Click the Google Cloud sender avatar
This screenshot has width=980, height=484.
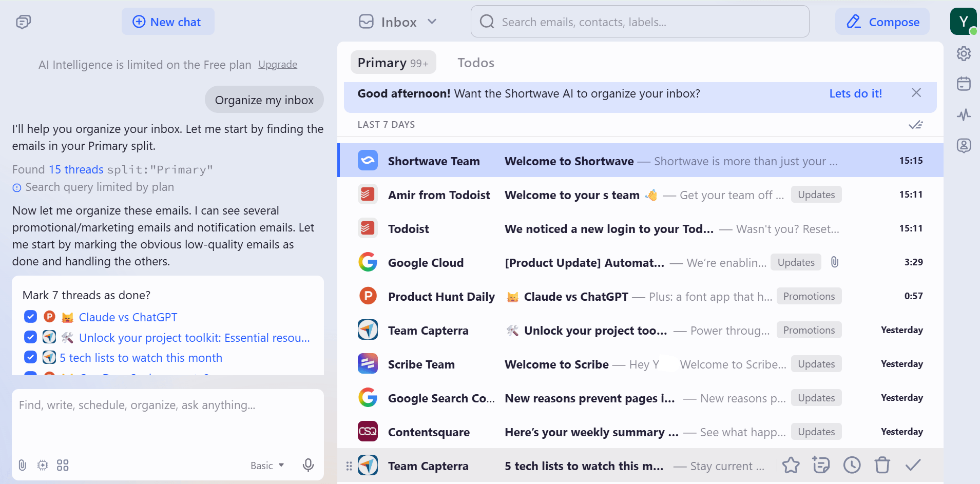[x=368, y=262]
